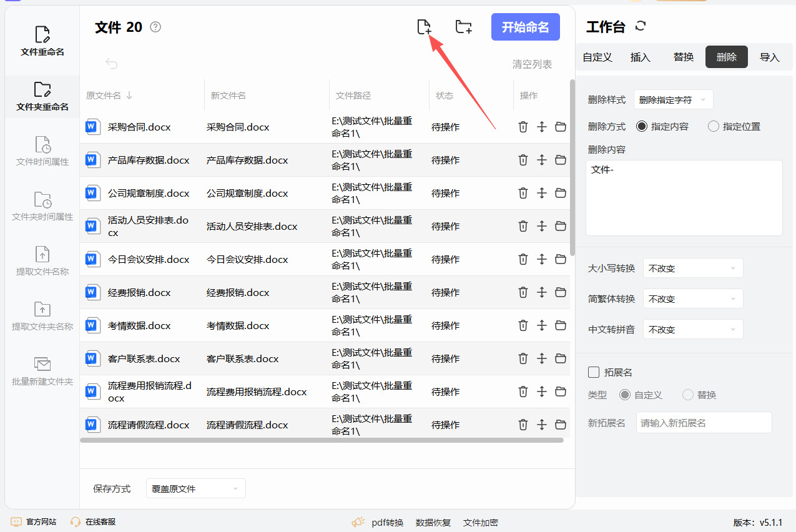Open 文件夹重命名 sidebar section
This screenshot has width=796, height=532.
[42, 97]
